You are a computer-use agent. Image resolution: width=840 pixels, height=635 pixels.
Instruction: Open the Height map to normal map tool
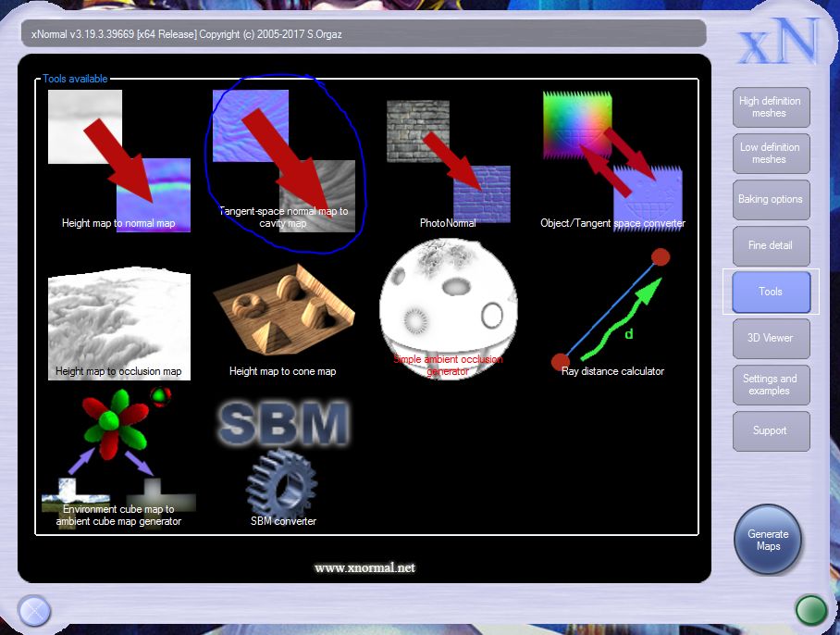coord(119,161)
